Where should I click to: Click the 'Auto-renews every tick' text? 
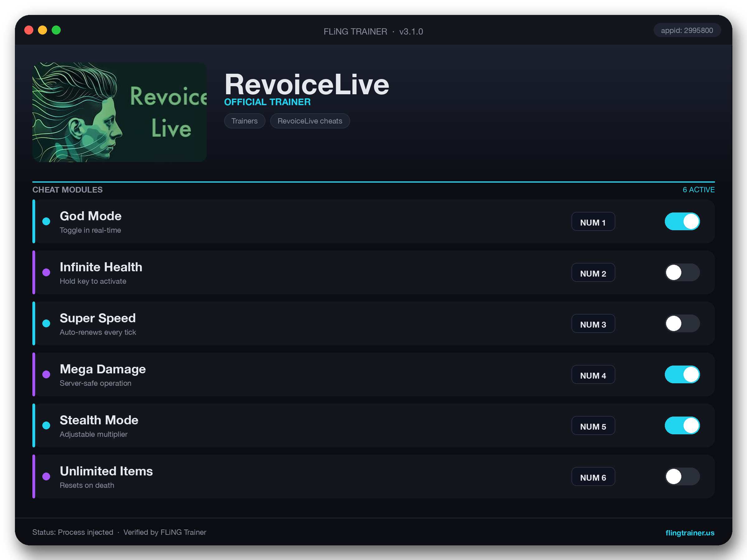[x=98, y=332]
